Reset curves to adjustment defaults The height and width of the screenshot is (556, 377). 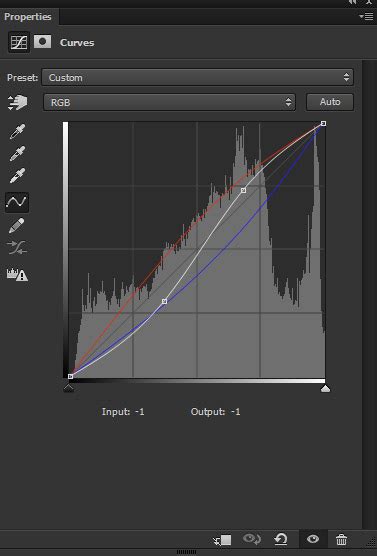281,539
